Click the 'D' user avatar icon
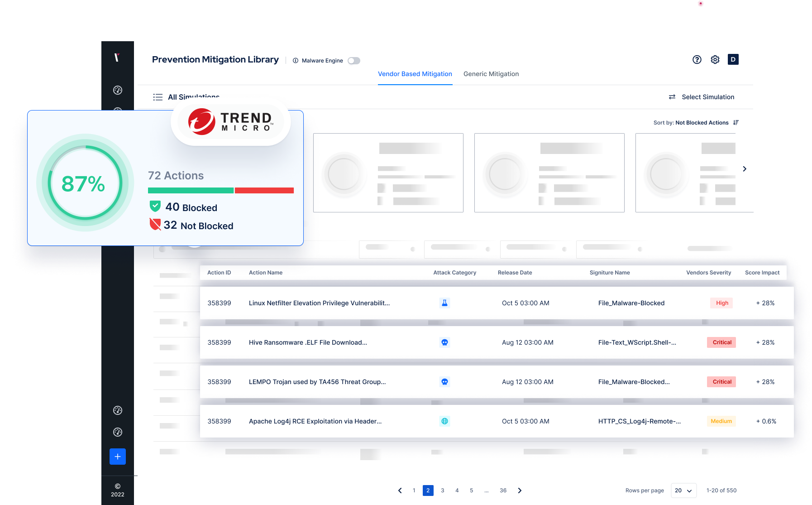The image size is (812, 505). [733, 59]
